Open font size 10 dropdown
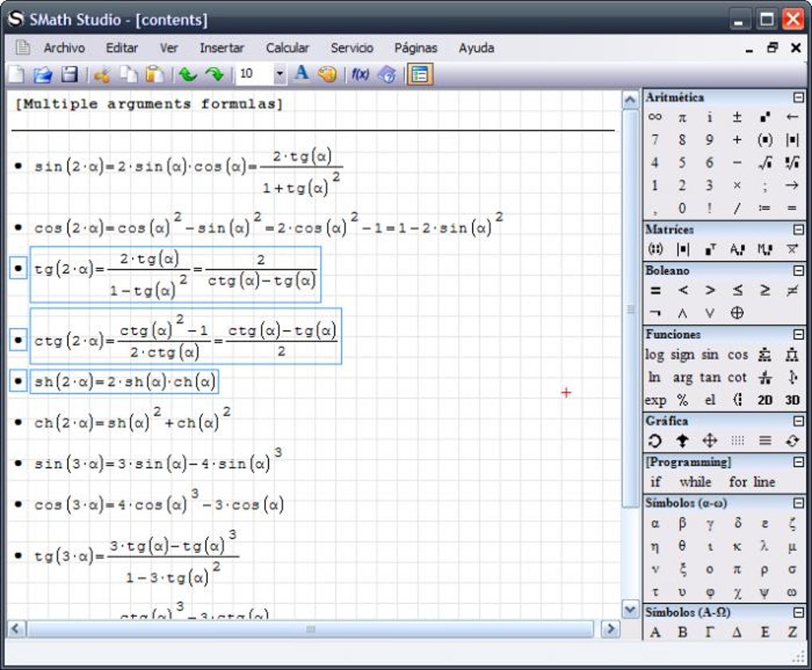This screenshot has width=812, height=670. [279, 75]
